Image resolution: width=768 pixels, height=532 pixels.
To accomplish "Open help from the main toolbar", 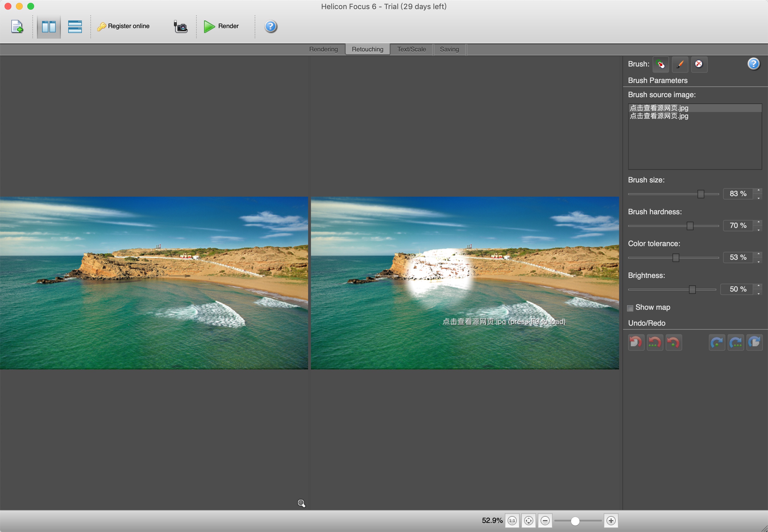I will (x=270, y=26).
